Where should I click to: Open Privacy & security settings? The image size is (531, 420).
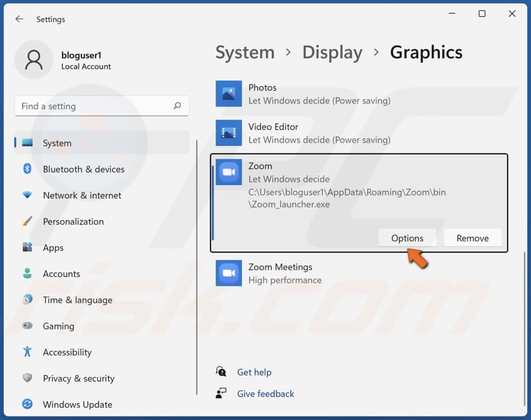(x=102, y=378)
